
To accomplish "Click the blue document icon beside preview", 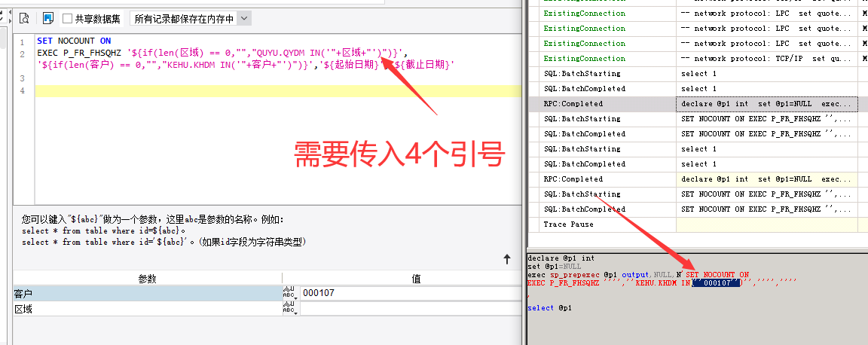I will (48, 19).
